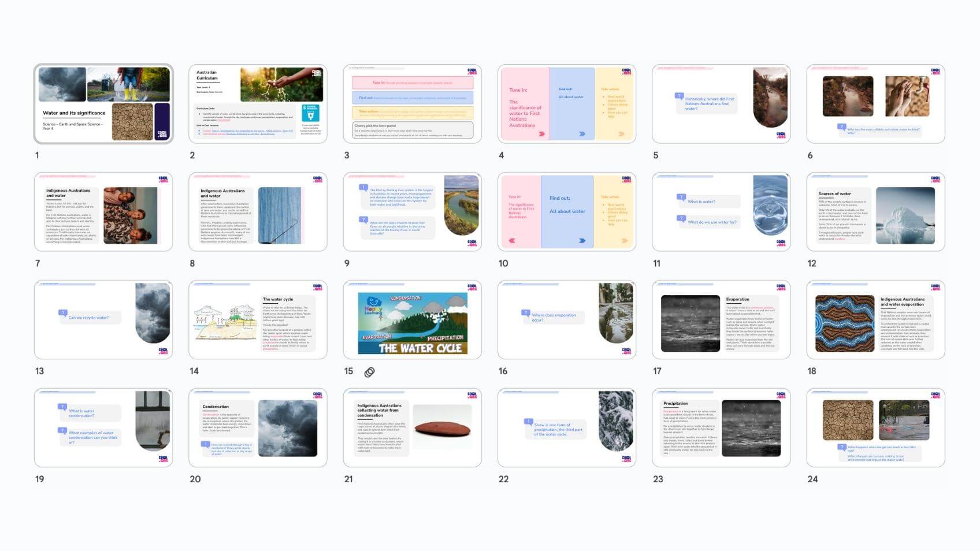Viewport: 980px width, 551px height.
Task: Open the Condensation slide 20 with clouds
Action: pyautogui.click(x=258, y=428)
